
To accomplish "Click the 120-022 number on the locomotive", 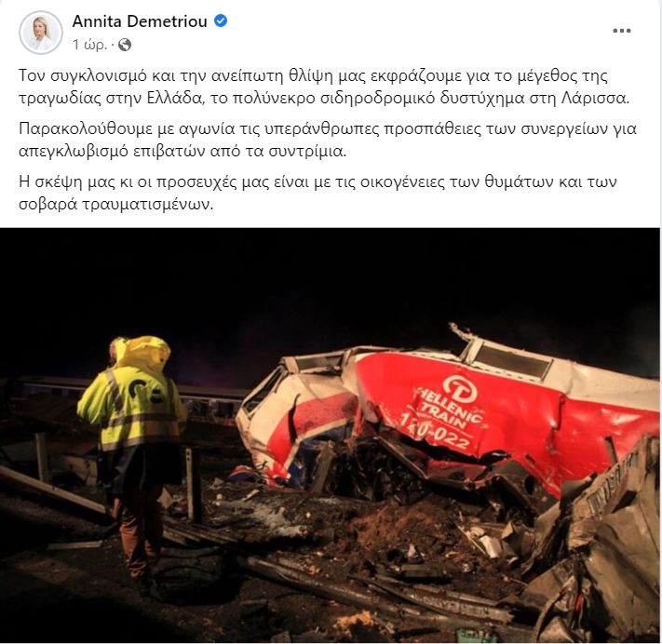I will tap(435, 432).
